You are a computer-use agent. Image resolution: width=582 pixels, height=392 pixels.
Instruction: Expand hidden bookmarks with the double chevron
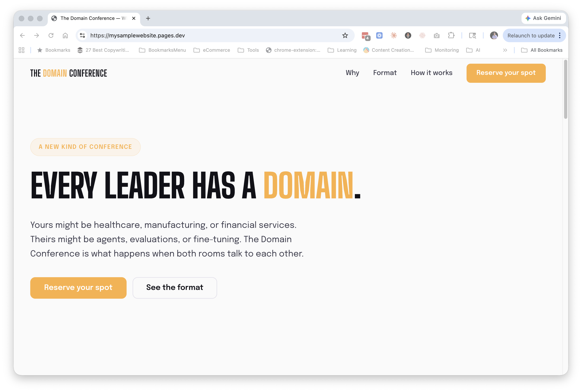coord(505,50)
